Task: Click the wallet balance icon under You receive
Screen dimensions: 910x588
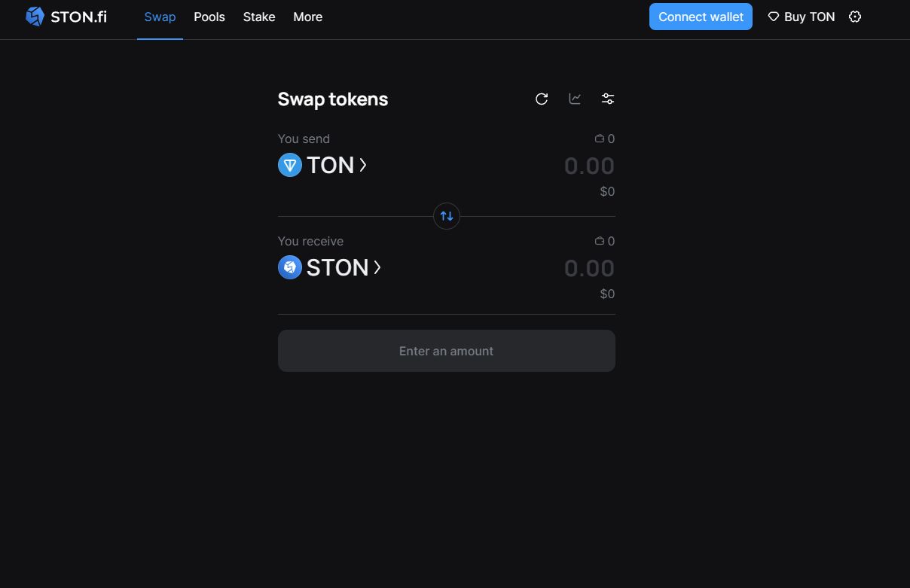Action: point(600,241)
